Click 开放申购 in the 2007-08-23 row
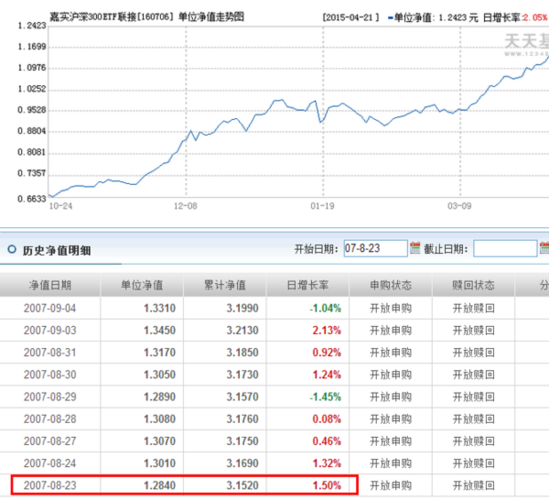The width and height of the screenshot is (549, 500). tap(391, 485)
